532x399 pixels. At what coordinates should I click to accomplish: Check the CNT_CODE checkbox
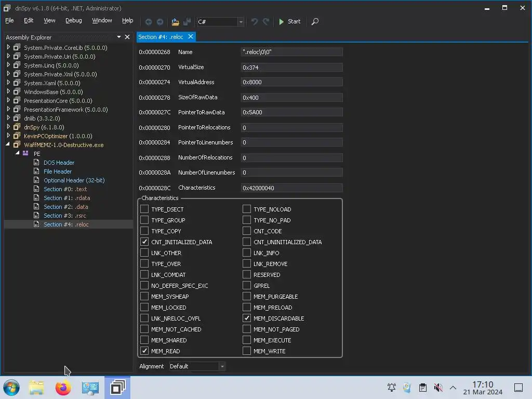tap(247, 231)
